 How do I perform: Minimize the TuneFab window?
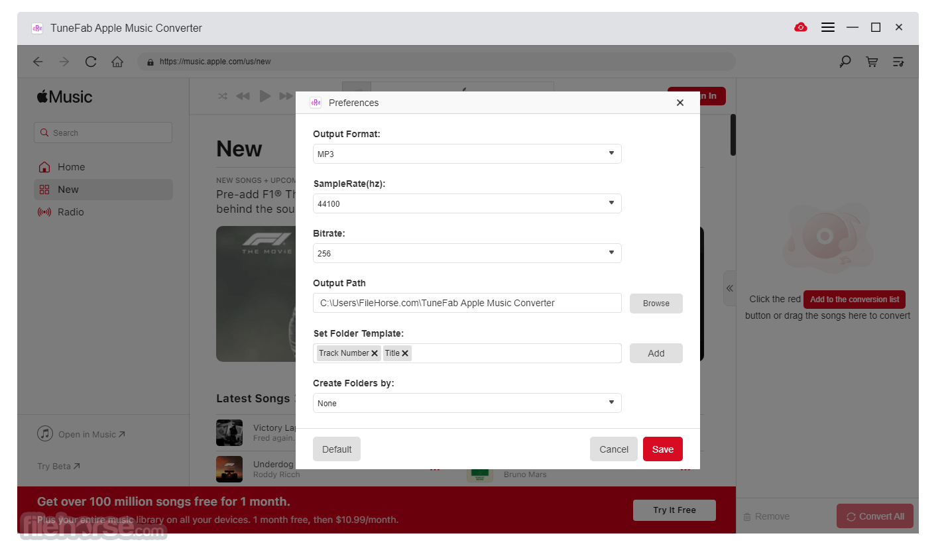(853, 27)
